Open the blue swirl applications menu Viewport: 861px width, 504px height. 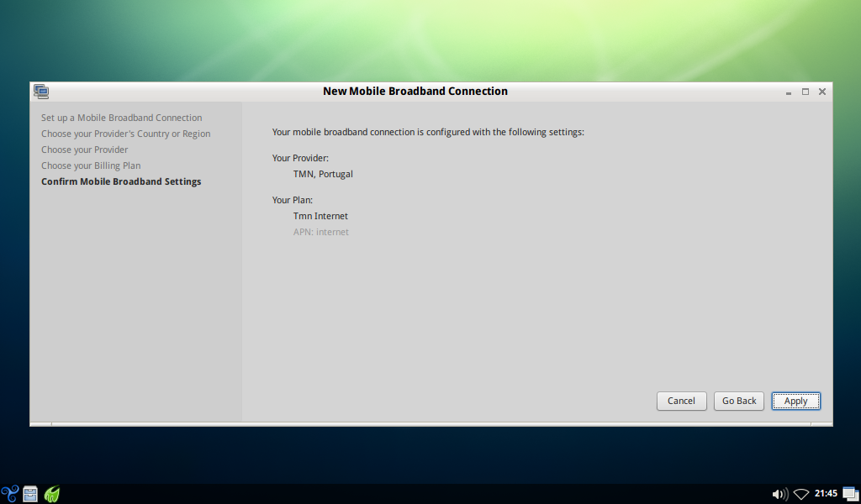[x=10, y=494]
